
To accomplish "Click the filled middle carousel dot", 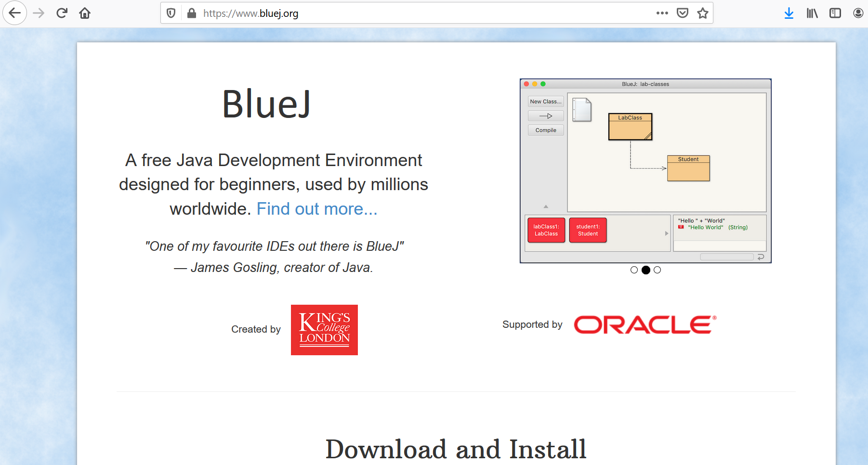I will [x=646, y=270].
